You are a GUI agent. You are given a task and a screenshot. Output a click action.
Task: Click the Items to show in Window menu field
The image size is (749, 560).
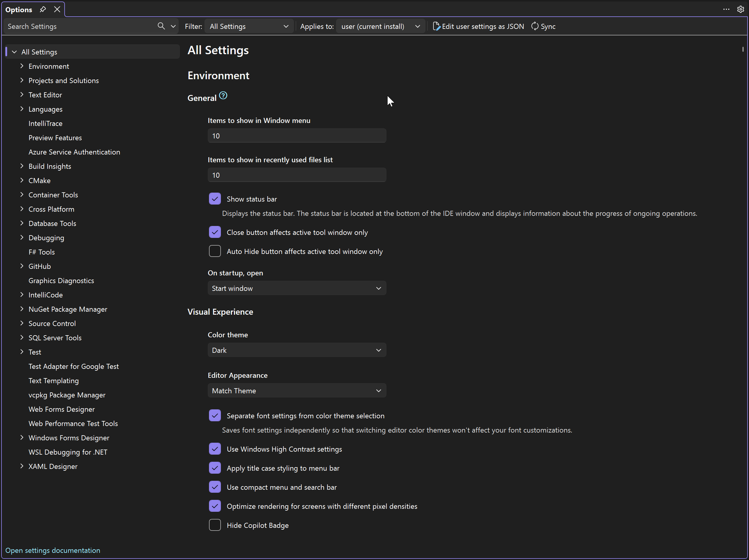pos(296,135)
